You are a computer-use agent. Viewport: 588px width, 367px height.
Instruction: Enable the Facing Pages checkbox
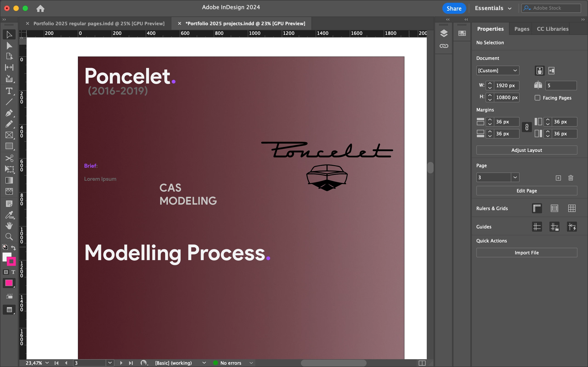pos(537,98)
